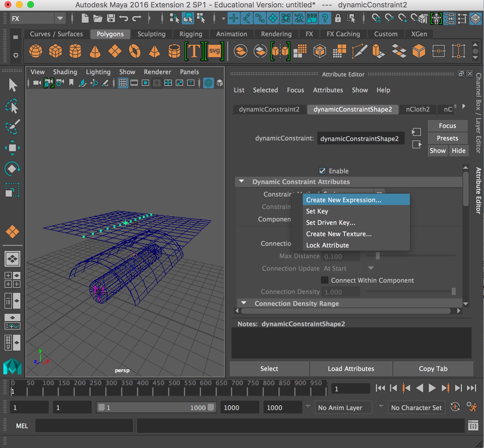Click the Hide button
Viewport: 484px width, 448px height.
(x=459, y=151)
